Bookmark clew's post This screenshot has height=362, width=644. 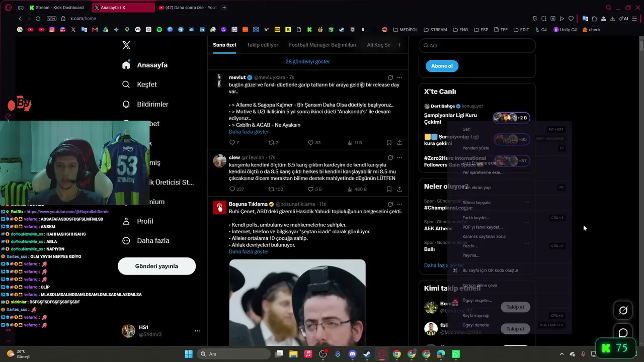click(x=389, y=189)
